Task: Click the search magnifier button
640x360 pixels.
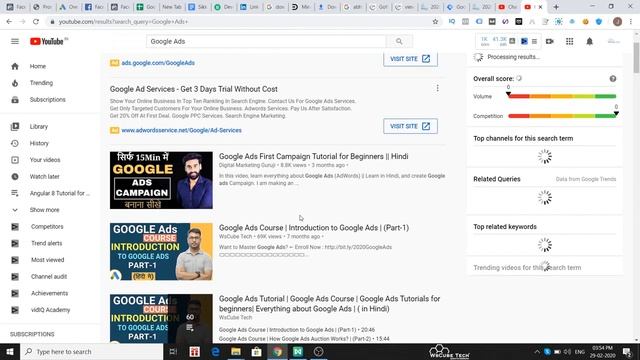Action: [x=399, y=41]
